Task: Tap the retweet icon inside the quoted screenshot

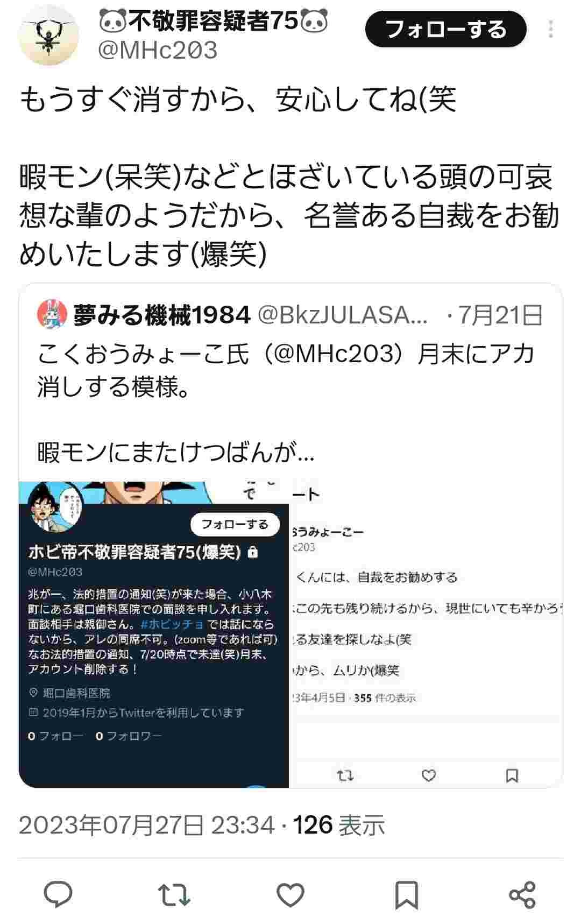Action: coord(345,775)
